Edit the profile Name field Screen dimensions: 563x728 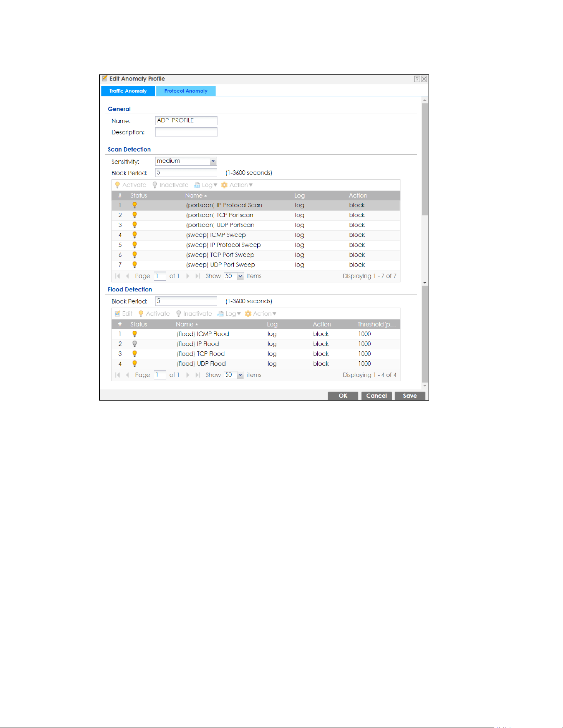[186, 120]
